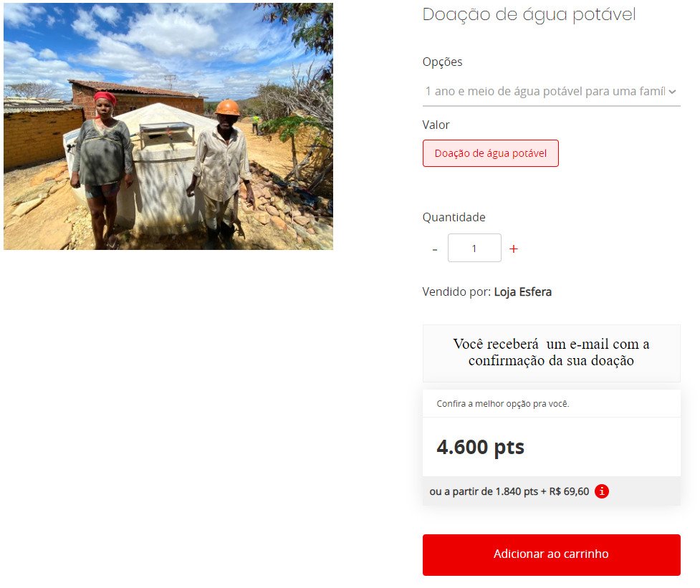Click the e-mail confirmation notice banner
This screenshot has width=700, height=588.
(552, 353)
